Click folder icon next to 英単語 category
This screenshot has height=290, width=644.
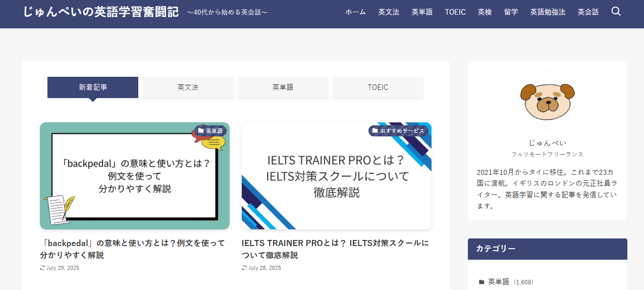[481, 282]
